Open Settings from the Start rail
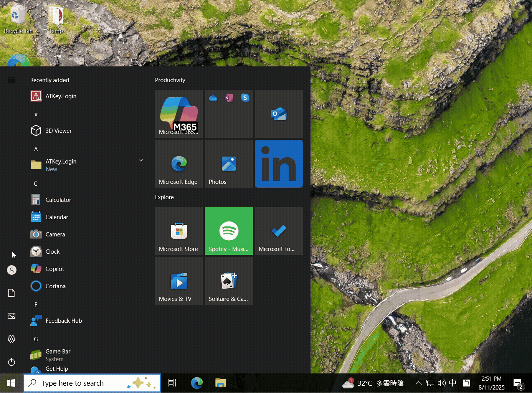 point(12,339)
